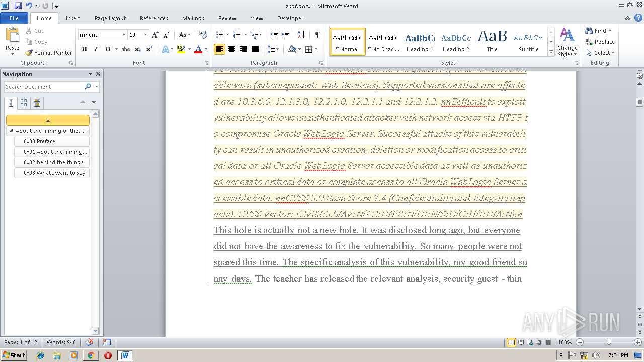Click the Start button

14,355
